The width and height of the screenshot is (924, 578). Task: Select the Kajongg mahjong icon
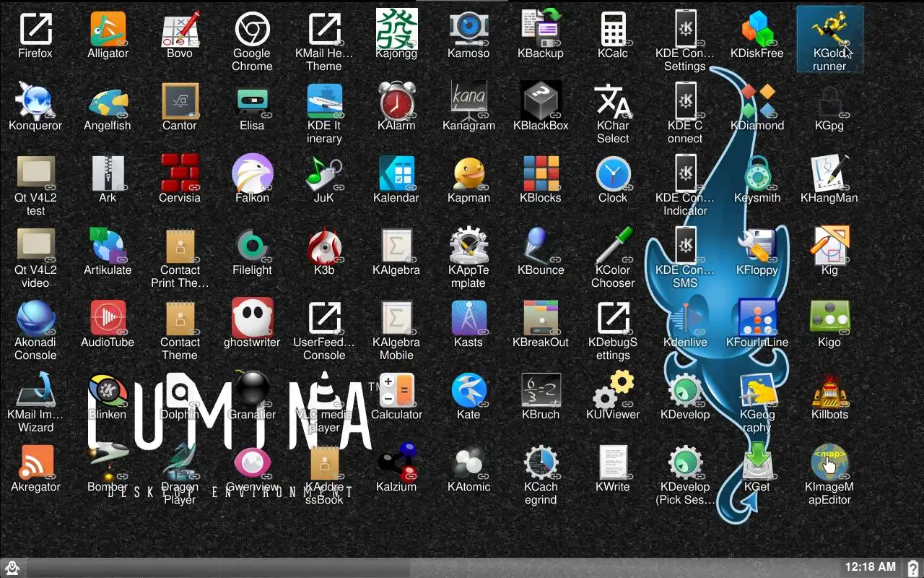coord(396,29)
